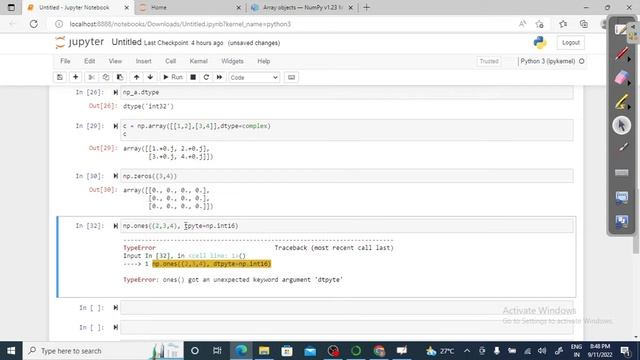Click the Windows Start button
The image size is (640, 360).
[x=11, y=351]
